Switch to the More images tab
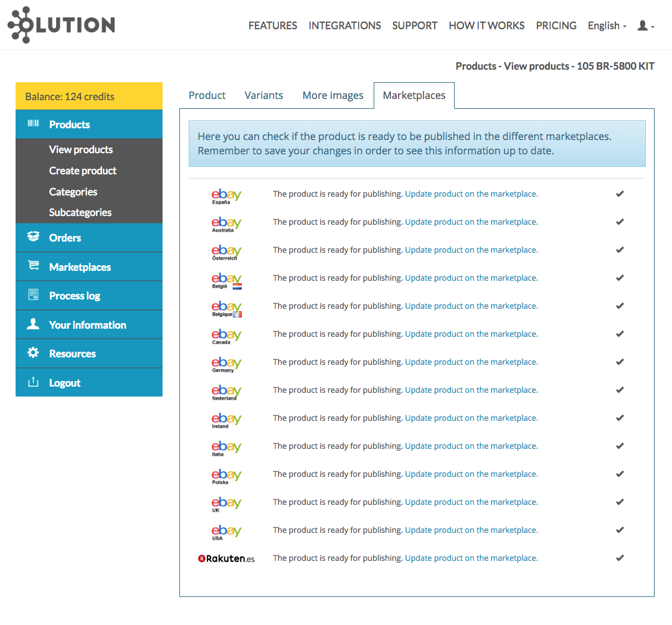The image size is (672, 625). 333,95
